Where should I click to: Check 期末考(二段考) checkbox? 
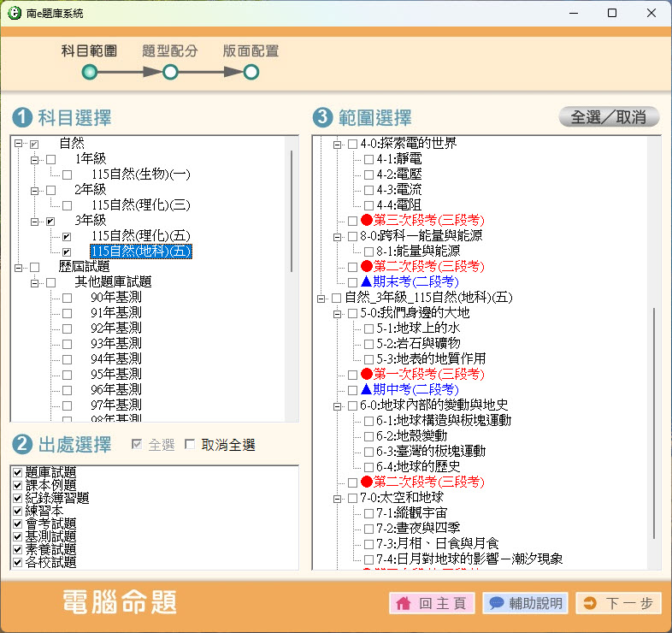click(352, 282)
